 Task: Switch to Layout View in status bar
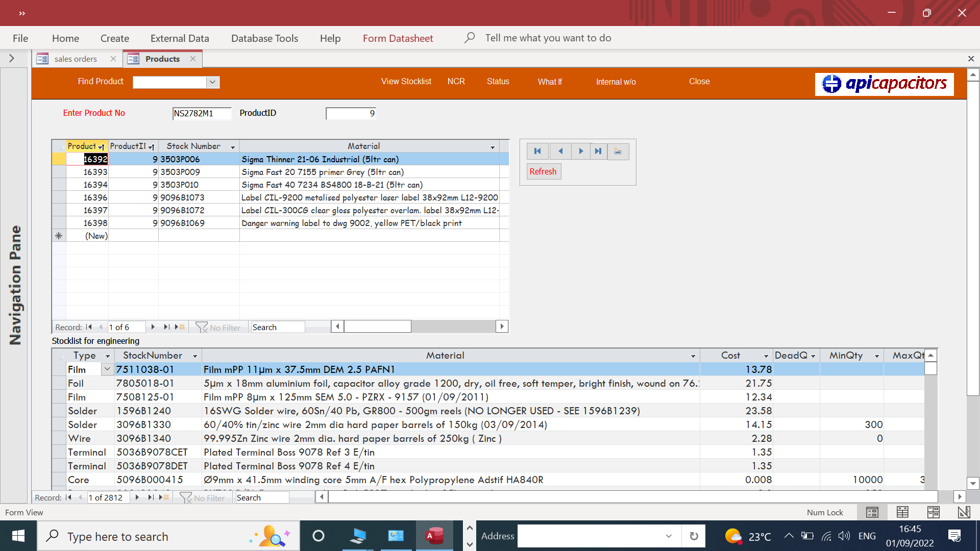pyautogui.click(x=933, y=512)
